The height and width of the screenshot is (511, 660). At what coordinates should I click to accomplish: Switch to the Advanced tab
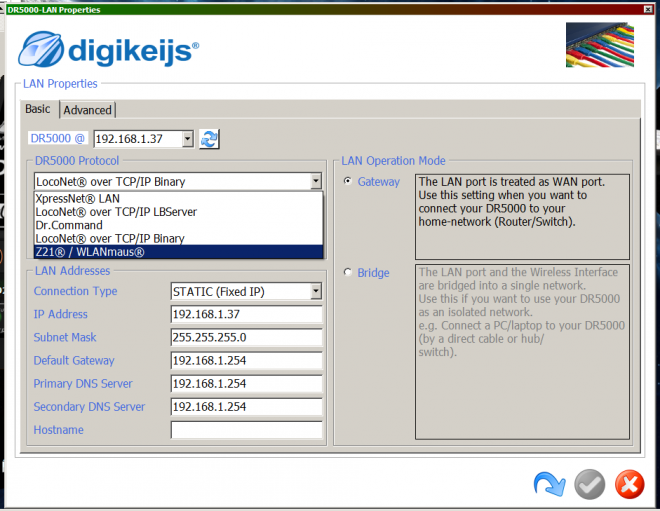88,110
